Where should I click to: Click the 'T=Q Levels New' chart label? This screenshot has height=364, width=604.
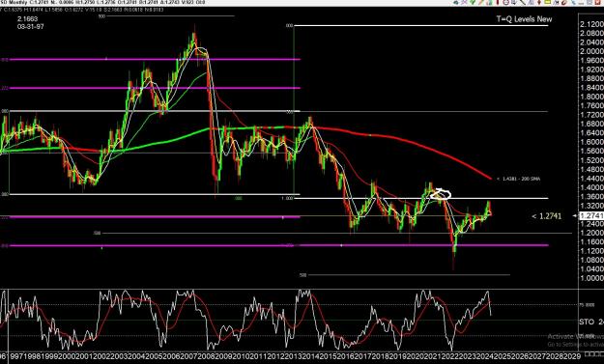524,19
